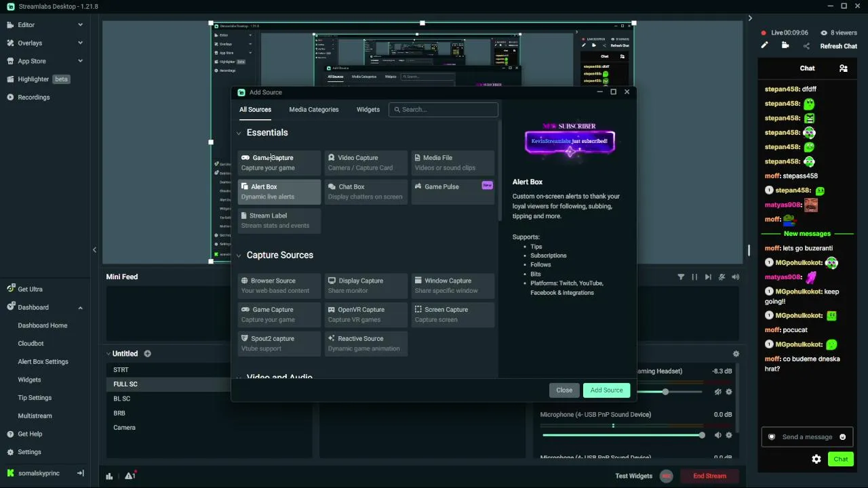Switch to the Widgets tab
Viewport: 868px width, 488px height.
[x=368, y=110]
